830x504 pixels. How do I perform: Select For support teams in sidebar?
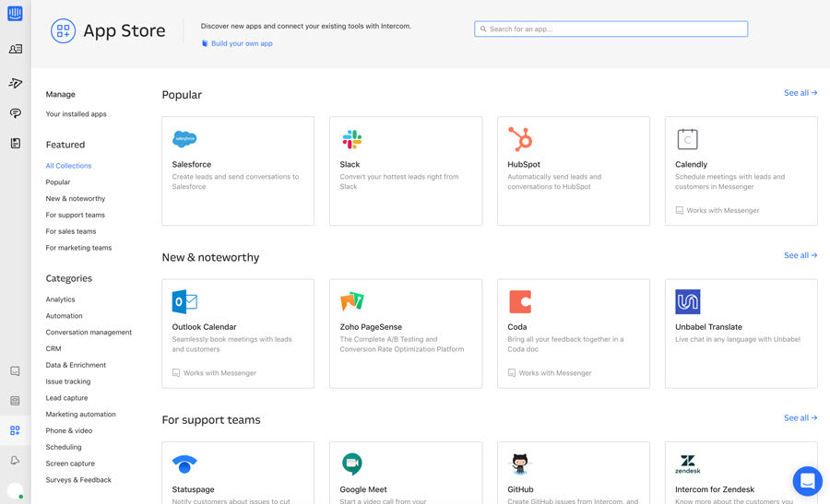pos(76,215)
